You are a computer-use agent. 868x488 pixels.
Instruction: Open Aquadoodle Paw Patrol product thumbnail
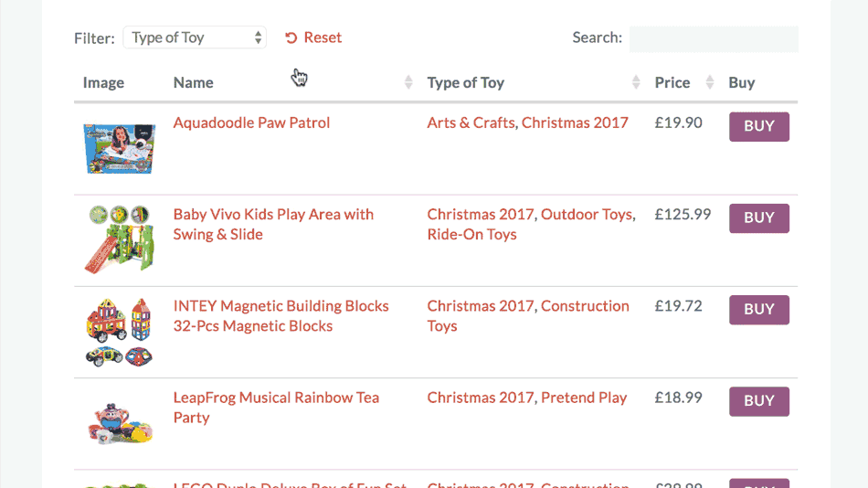click(120, 148)
